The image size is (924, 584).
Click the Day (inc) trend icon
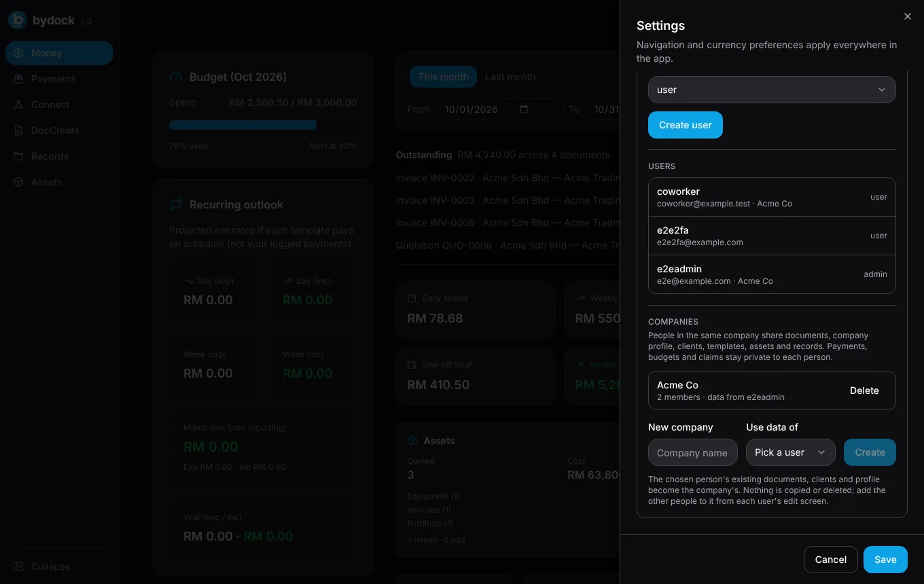pyautogui.click(x=288, y=280)
